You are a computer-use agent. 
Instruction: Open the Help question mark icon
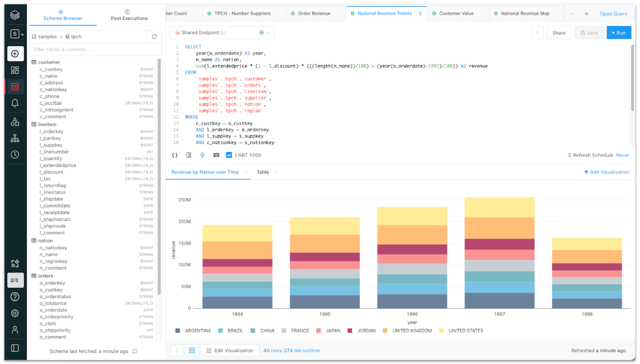[x=15, y=297]
